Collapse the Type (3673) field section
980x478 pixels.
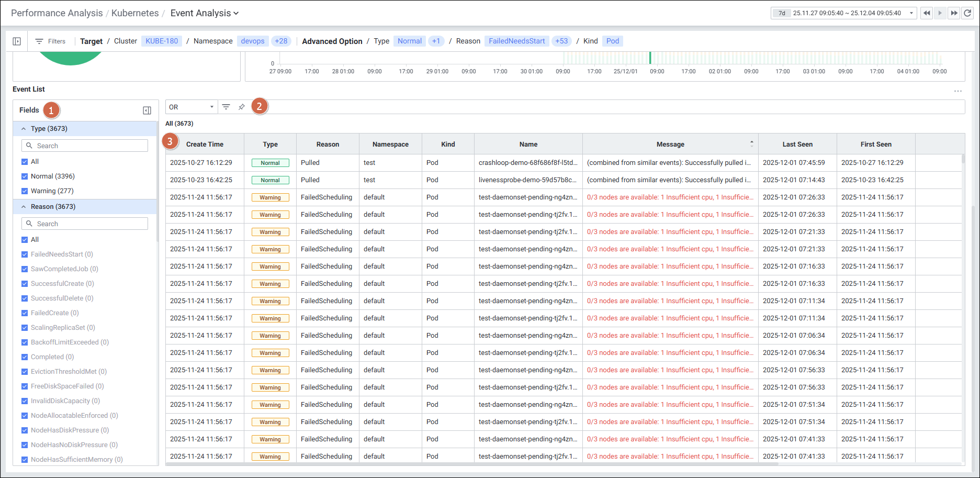(x=24, y=129)
